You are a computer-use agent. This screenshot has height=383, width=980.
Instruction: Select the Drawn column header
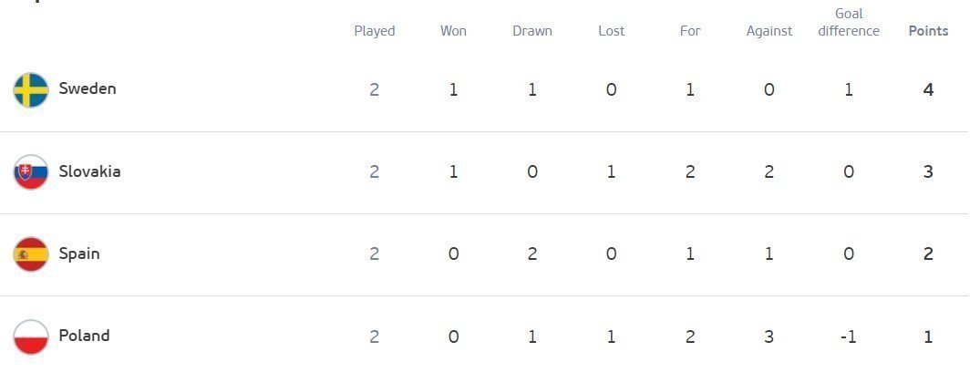tap(531, 31)
